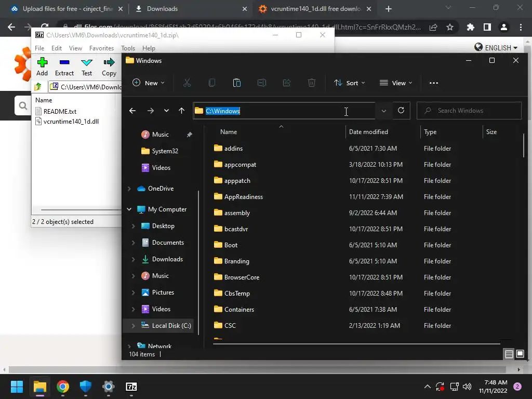The height and width of the screenshot is (399, 532).
Task: Click the C:\Windows address bar field
Action: (x=284, y=111)
